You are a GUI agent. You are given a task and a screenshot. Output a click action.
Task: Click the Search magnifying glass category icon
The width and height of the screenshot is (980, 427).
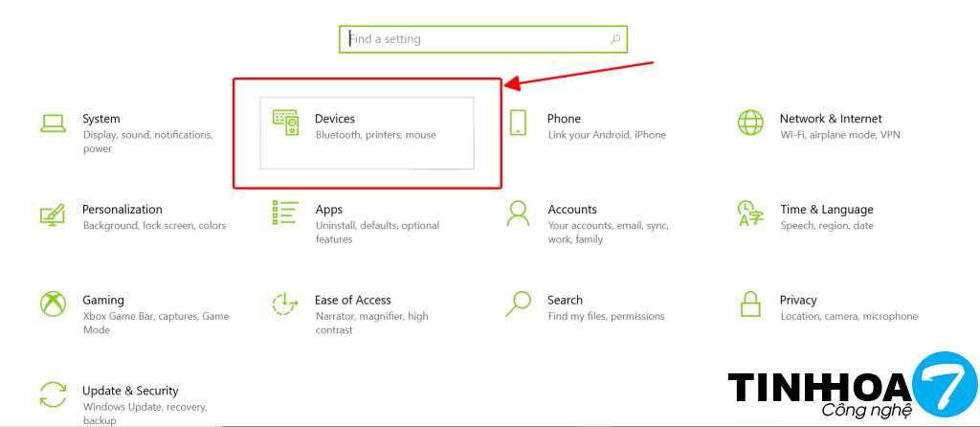[x=518, y=303]
